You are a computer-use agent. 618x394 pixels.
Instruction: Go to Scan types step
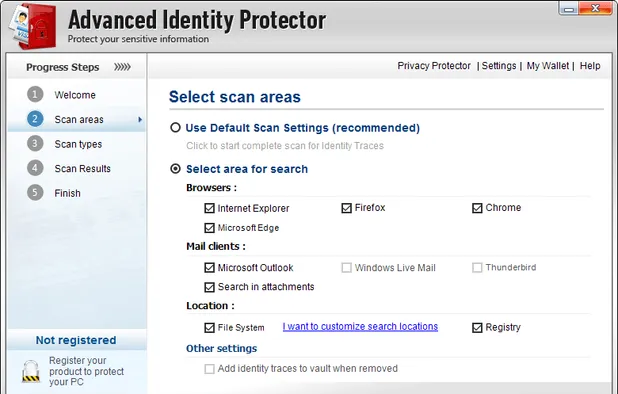click(78, 144)
